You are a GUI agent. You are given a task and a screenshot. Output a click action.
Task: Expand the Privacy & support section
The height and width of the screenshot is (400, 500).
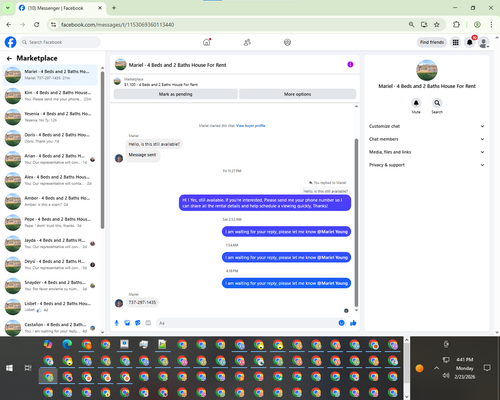(x=427, y=165)
